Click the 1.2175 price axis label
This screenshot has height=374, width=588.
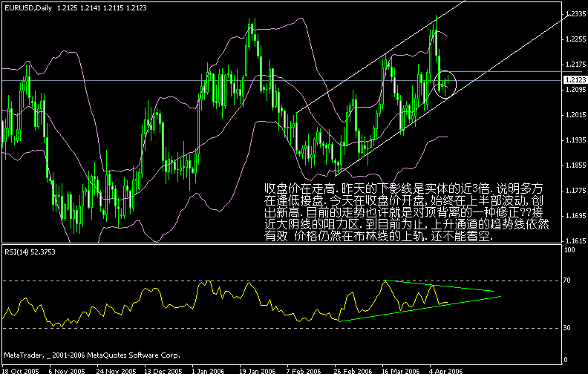click(x=575, y=65)
